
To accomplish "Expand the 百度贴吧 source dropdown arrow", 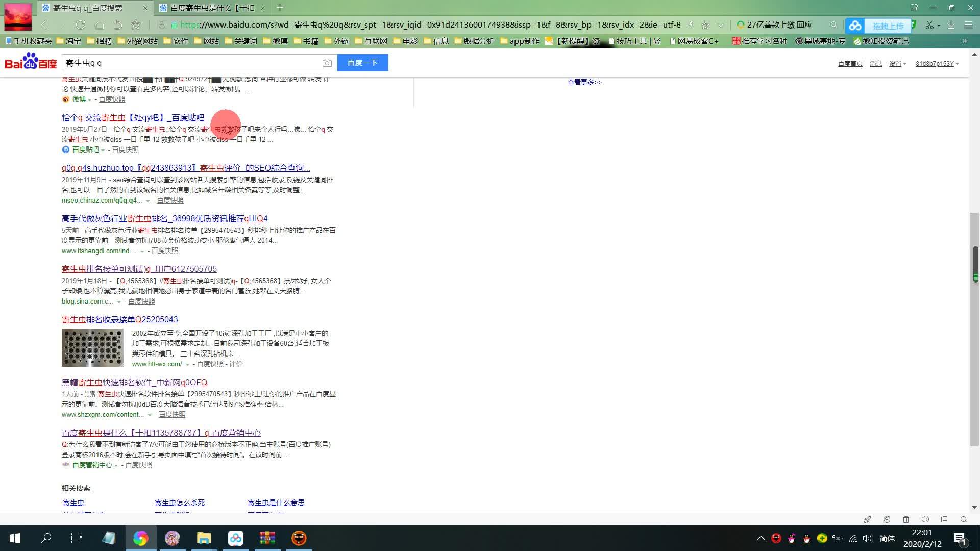I will tap(103, 150).
